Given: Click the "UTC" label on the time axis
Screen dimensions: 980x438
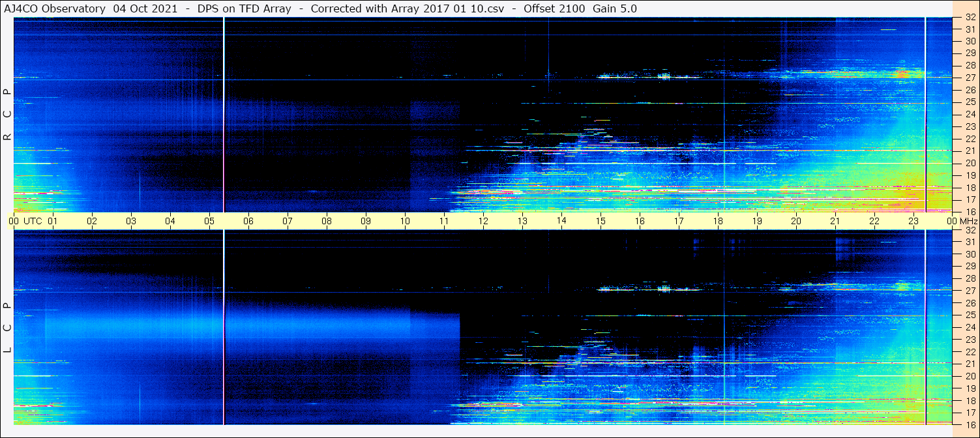Looking at the screenshot, I should coord(33,221).
